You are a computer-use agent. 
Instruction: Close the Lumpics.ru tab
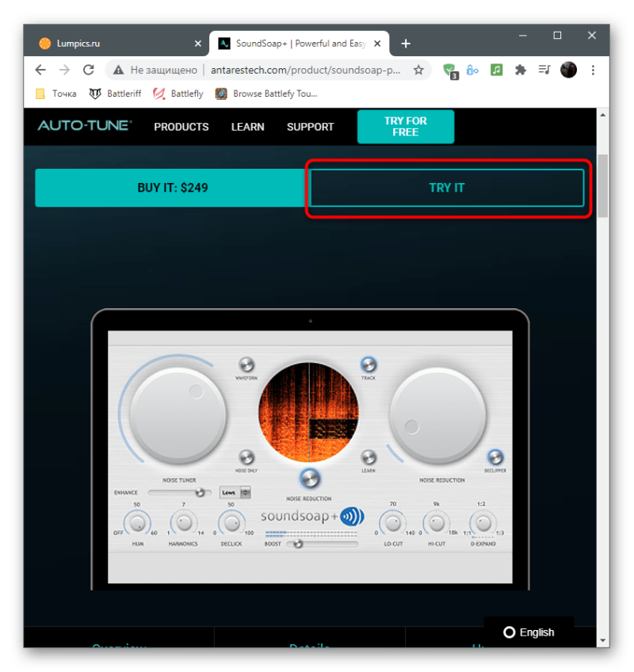click(x=197, y=44)
